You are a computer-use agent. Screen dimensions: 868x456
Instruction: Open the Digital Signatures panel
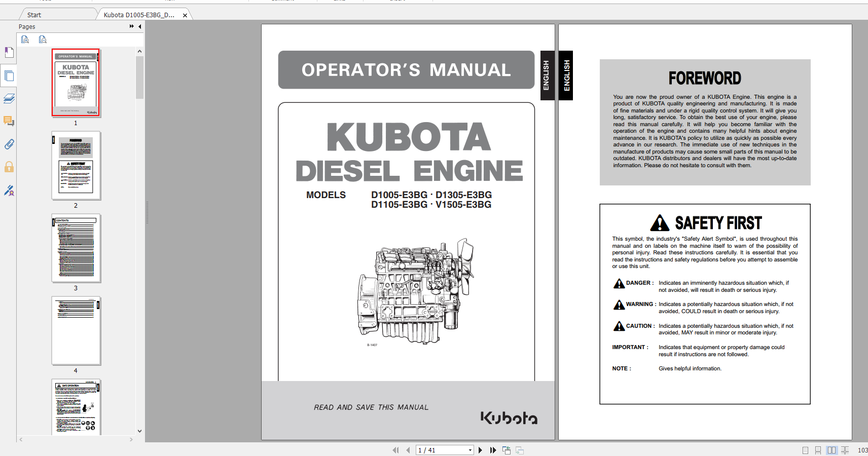pos(9,191)
